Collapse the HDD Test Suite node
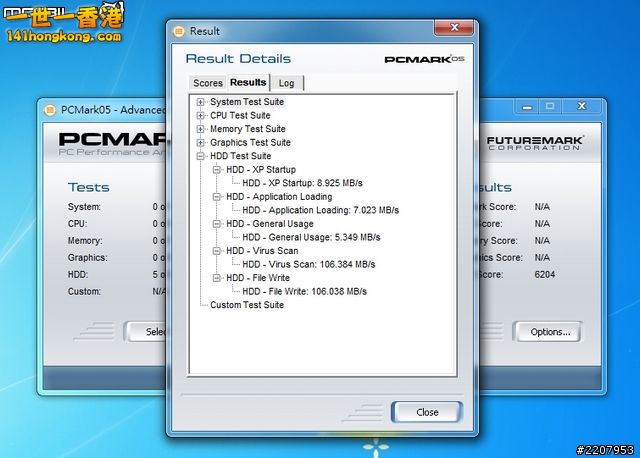The width and height of the screenshot is (640, 458). coord(201,156)
